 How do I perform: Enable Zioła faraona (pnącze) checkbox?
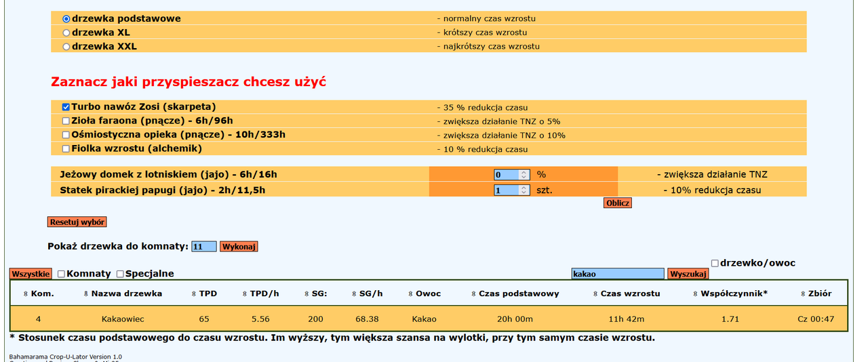(x=66, y=121)
